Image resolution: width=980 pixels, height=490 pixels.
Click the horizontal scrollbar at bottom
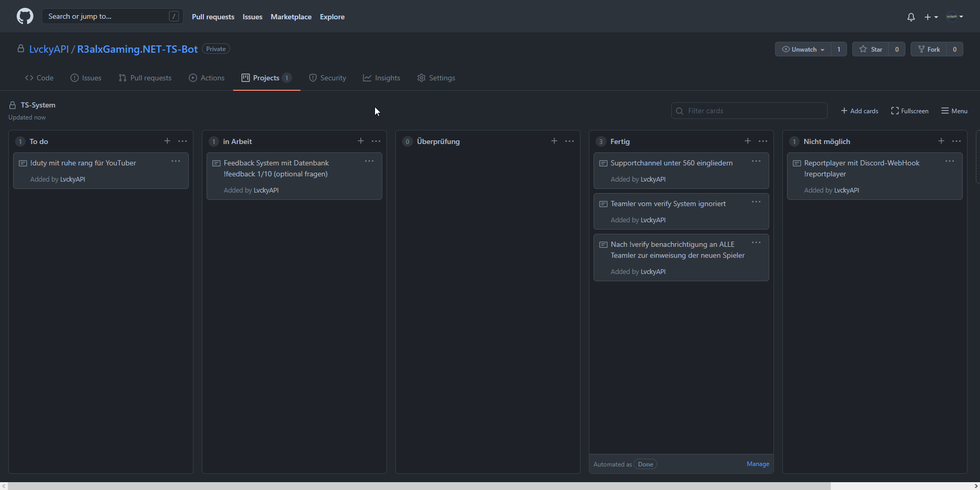pos(417,486)
